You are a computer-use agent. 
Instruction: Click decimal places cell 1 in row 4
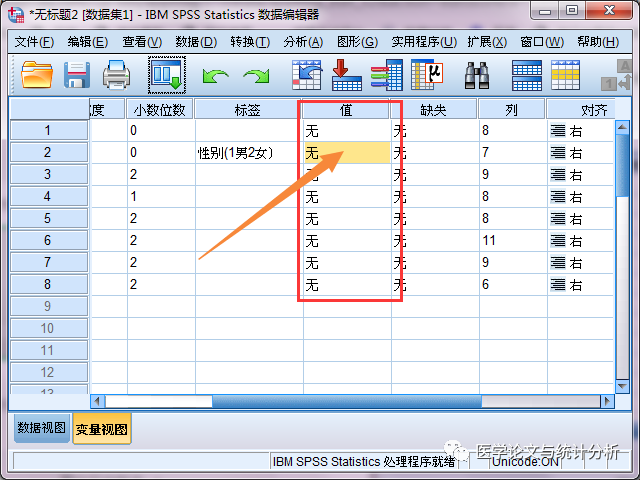coord(161,197)
